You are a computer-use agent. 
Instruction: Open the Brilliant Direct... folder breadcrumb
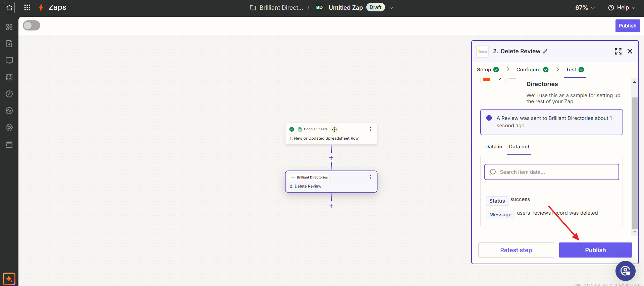point(277,7)
